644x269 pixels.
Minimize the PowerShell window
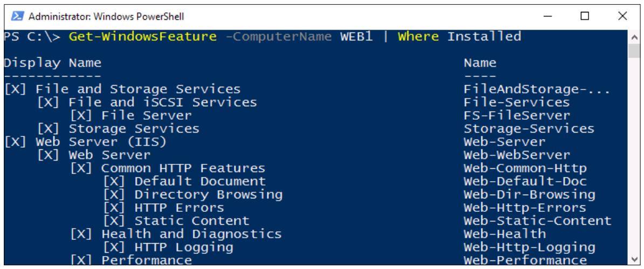point(547,16)
